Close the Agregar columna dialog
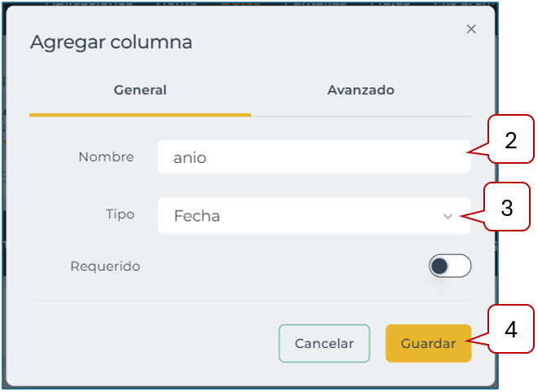 [x=471, y=29]
